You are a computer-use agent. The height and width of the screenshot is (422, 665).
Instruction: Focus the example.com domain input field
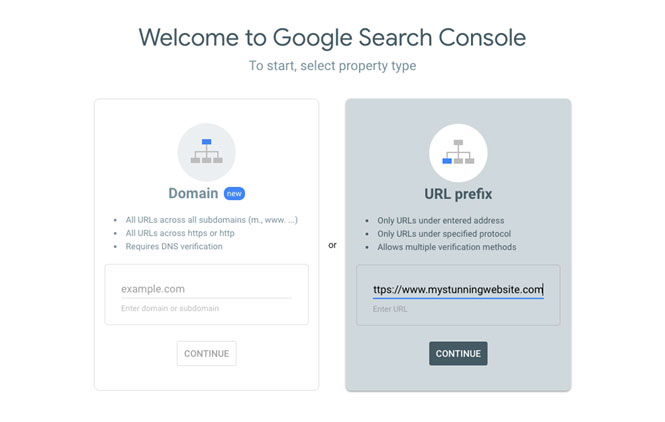click(207, 289)
